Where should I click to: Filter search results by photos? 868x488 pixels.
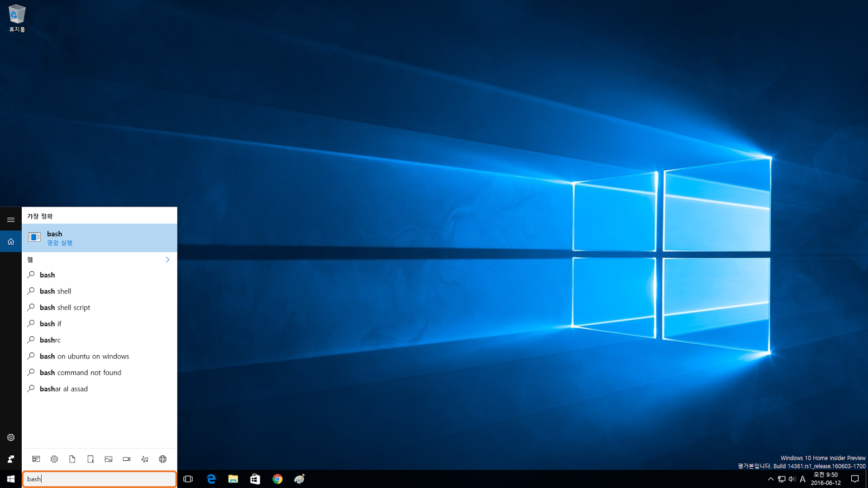108,459
